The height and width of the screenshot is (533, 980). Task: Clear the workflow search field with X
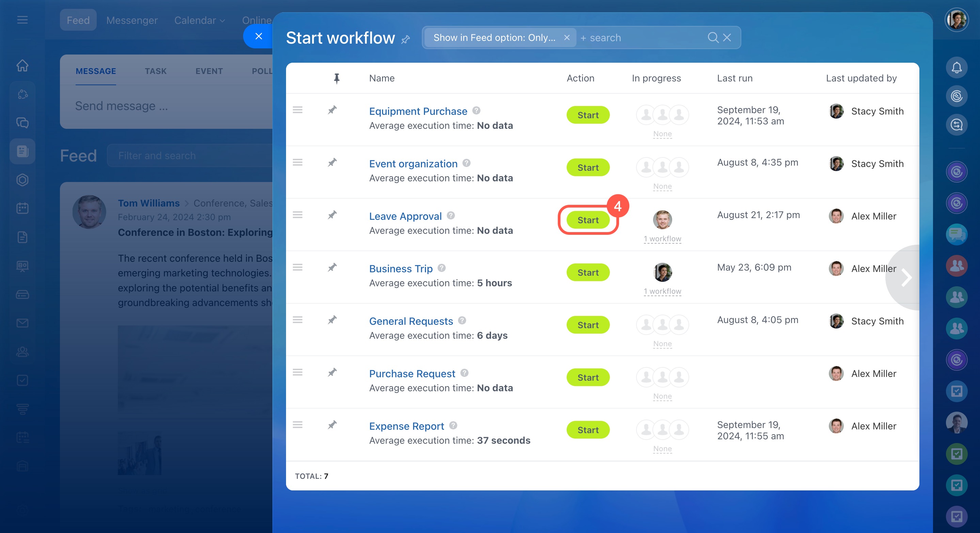pyautogui.click(x=727, y=37)
